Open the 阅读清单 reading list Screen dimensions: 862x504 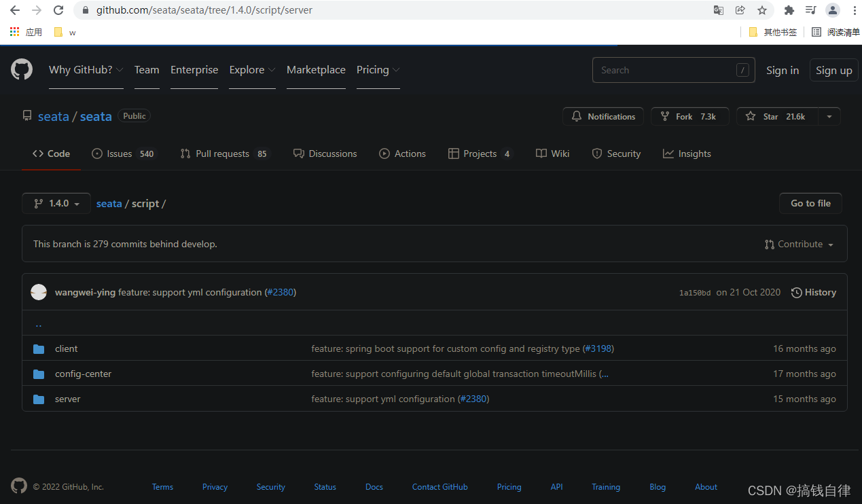point(836,32)
